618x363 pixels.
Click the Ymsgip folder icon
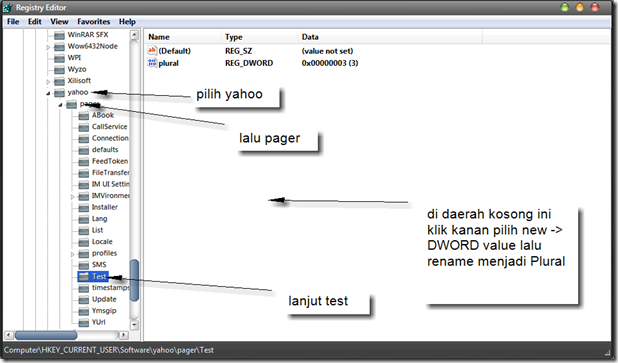pyautogui.click(x=84, y=311)
